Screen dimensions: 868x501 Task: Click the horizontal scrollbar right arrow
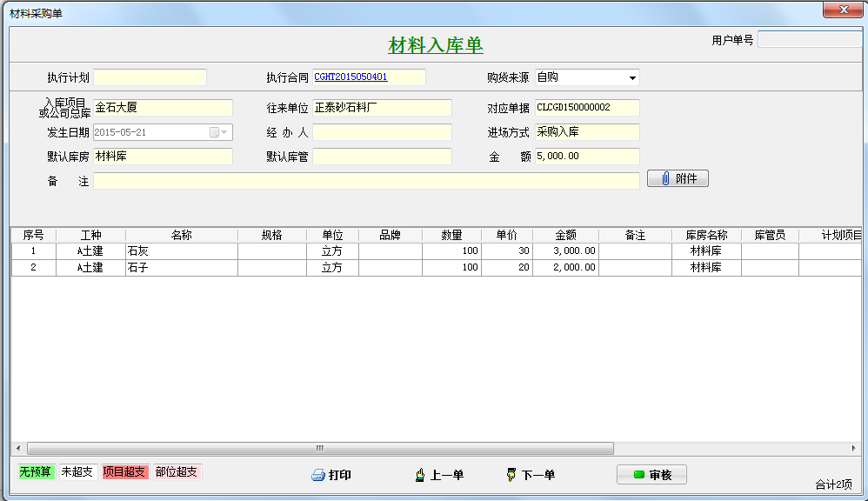point(851,448)
